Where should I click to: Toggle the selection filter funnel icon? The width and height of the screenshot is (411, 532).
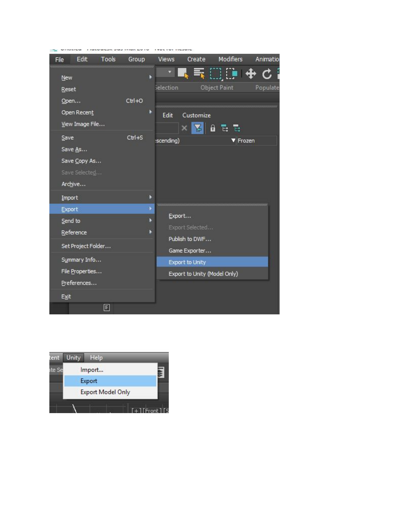[x=197, y=128]
